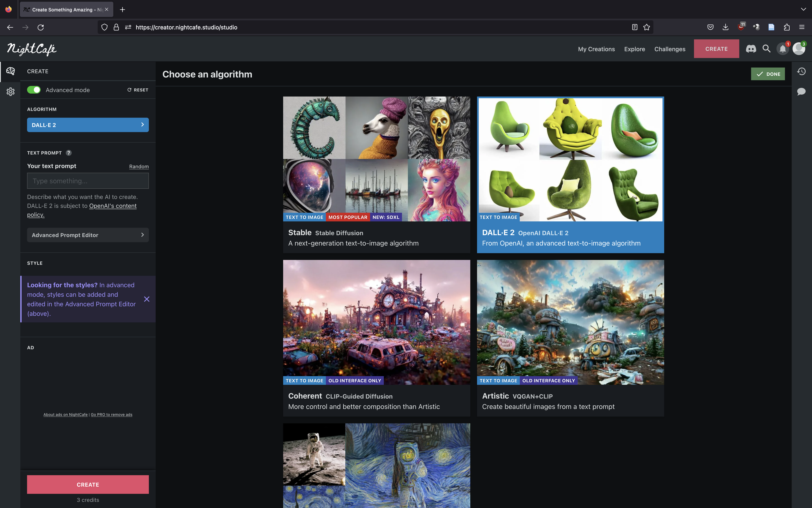Click the 'Choose an algorithm' heading

(207, 74)
